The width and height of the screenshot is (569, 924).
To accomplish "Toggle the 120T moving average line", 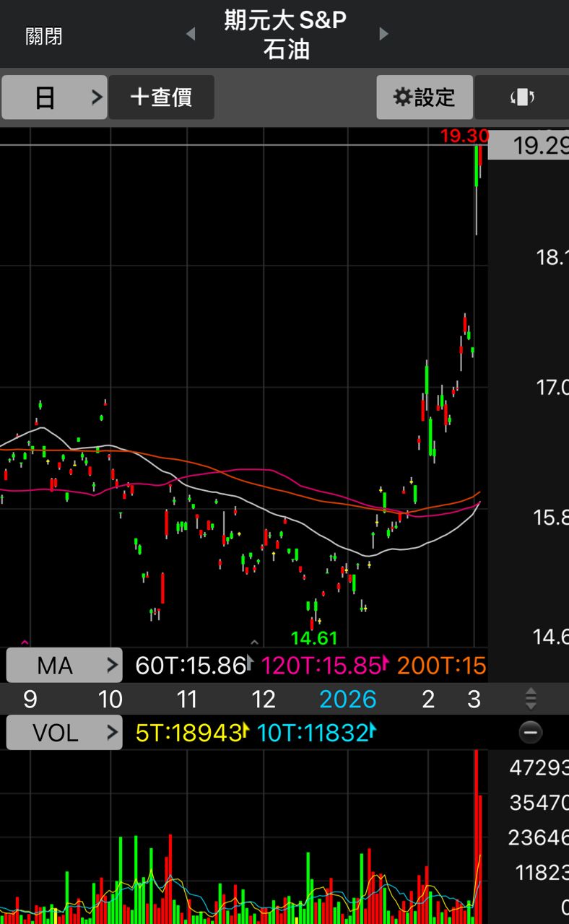I will coord(321,666).
